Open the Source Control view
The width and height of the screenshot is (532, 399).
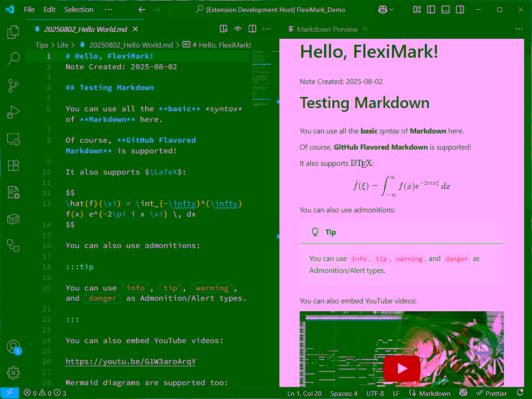point(13,85)
